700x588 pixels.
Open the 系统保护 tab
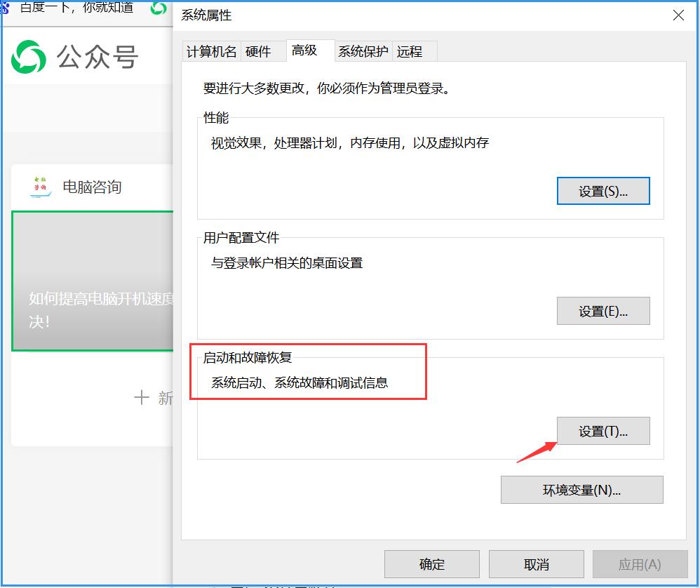[363, 51]
